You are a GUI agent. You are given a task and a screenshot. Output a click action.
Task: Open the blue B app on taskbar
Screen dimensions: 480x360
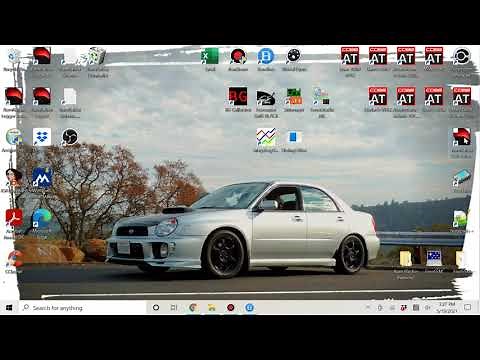click(x=249, y=308)
